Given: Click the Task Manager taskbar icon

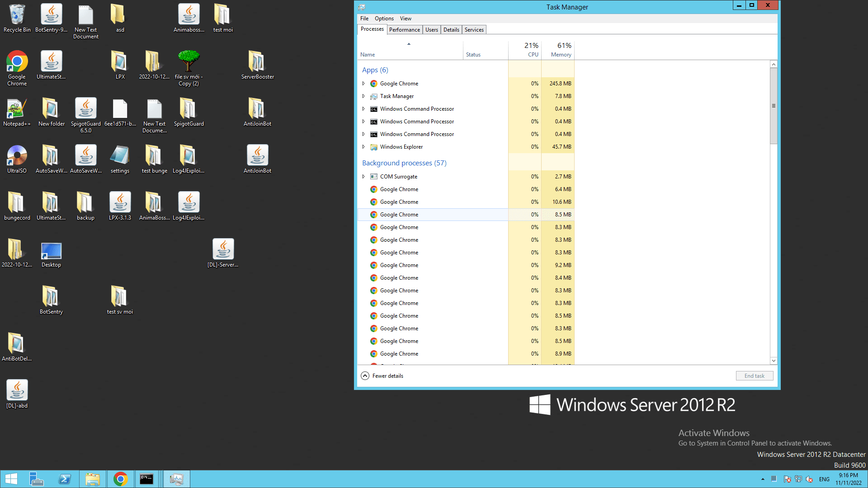Looking at the screenshot, I should point(176,479).
